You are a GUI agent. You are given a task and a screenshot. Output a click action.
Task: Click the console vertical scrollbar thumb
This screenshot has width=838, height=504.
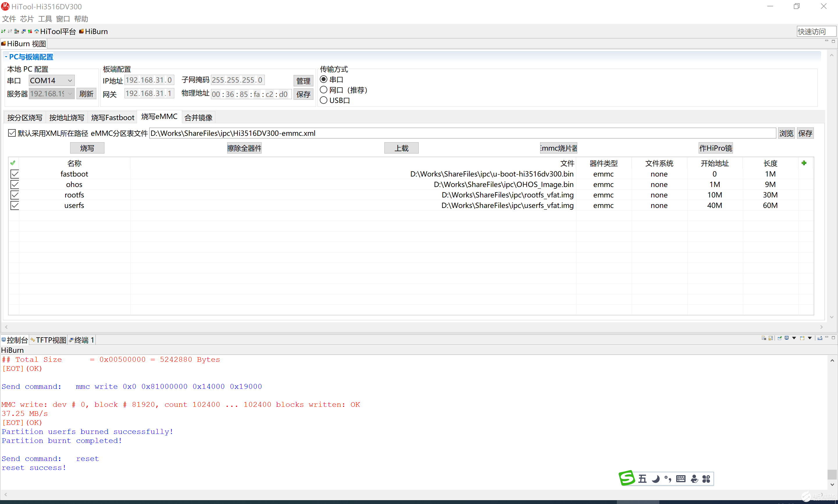click(832, 474)
